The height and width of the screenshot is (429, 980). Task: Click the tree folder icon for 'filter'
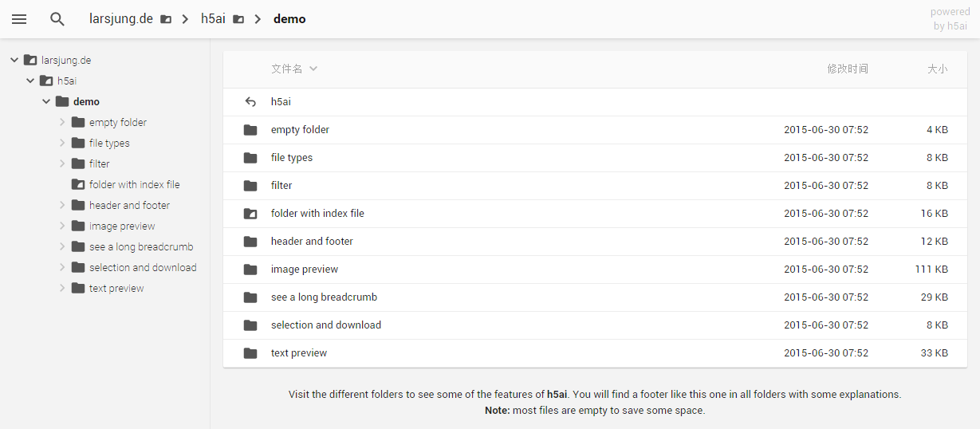(77, 163)
